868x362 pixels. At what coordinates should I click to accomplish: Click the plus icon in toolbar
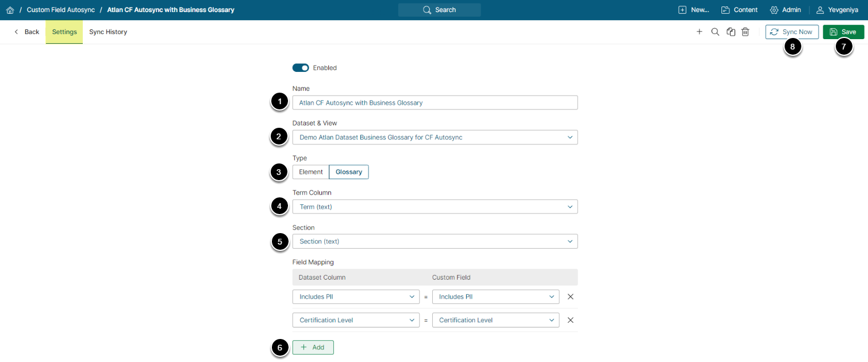click(700, 32)
